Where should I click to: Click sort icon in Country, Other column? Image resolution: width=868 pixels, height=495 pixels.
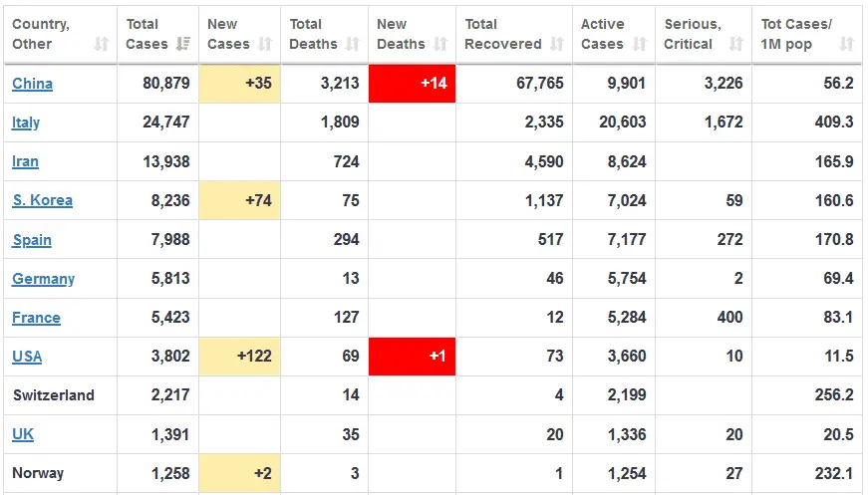(102, 44)
